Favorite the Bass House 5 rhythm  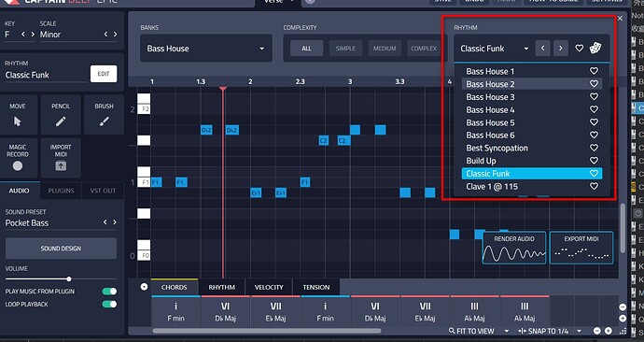(594, 122)
